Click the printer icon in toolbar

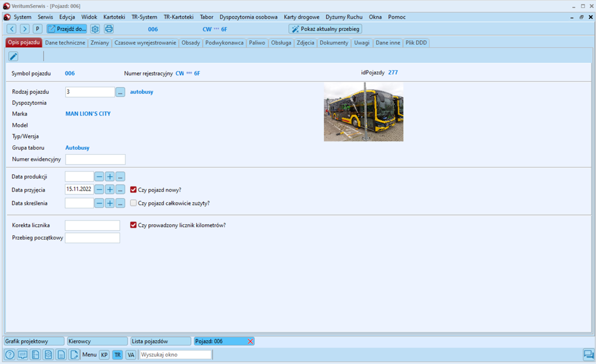point(109,29)
